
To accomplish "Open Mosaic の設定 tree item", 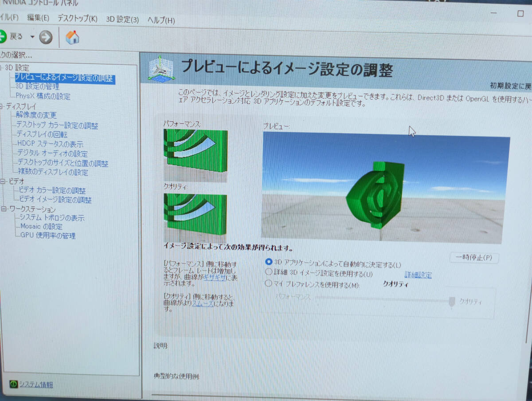I will tap(41, 227).
